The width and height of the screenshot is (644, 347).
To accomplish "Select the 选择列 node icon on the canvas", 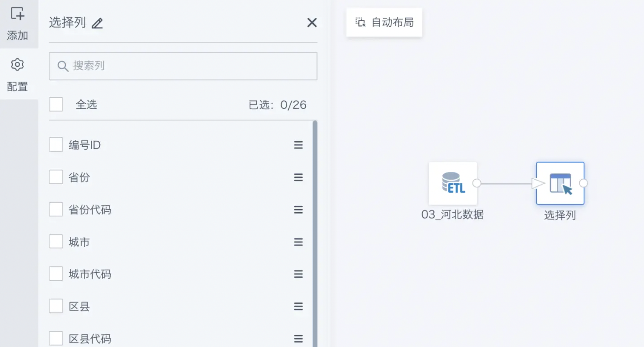I will click(x=560, y=183).
